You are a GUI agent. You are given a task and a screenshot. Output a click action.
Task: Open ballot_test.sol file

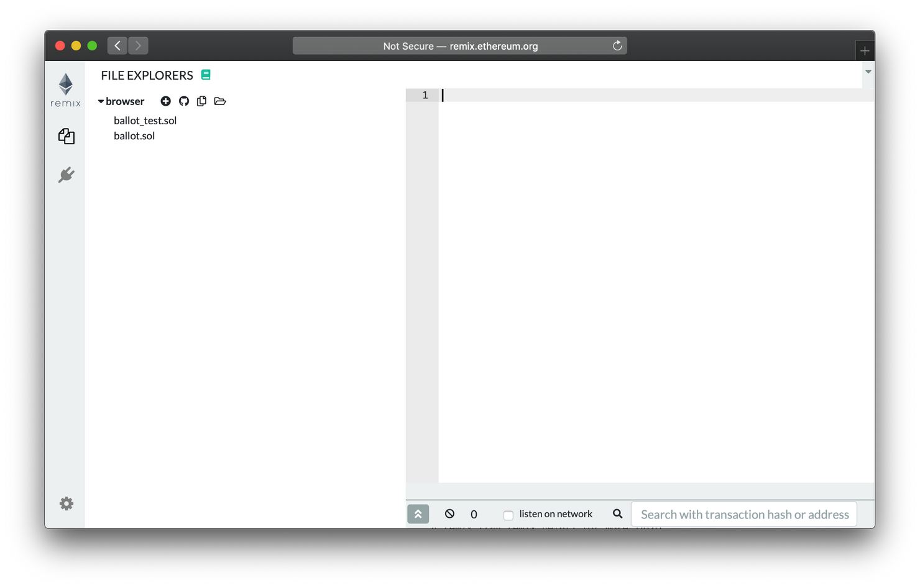145,121
